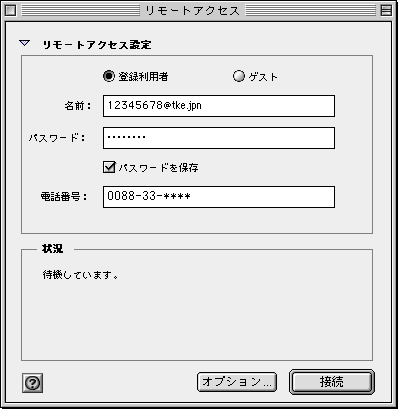Collapse the リモートアクセス設定 disclosure triangle
This screenshot has height=409, width=398.
tap(25, 43)
